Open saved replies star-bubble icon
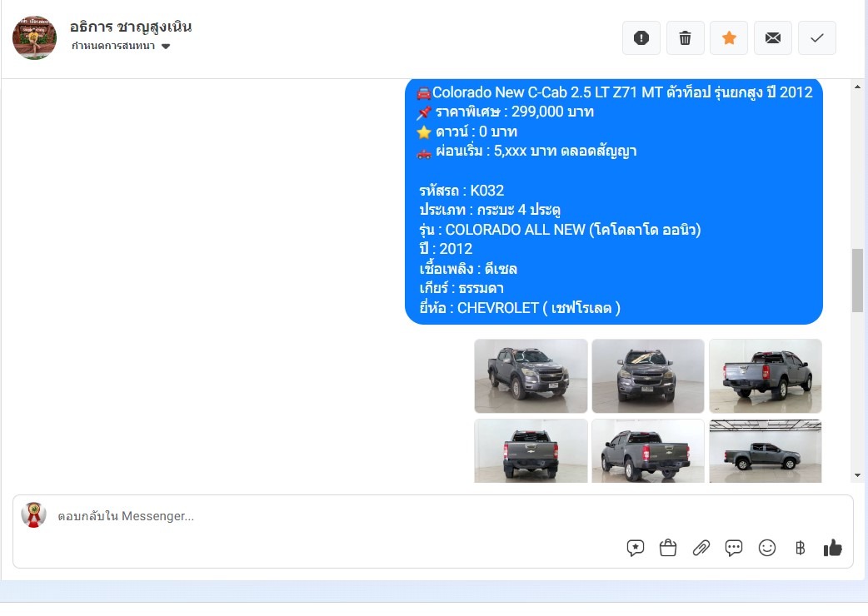Screen dimensions: 868x616 (636, 548)
